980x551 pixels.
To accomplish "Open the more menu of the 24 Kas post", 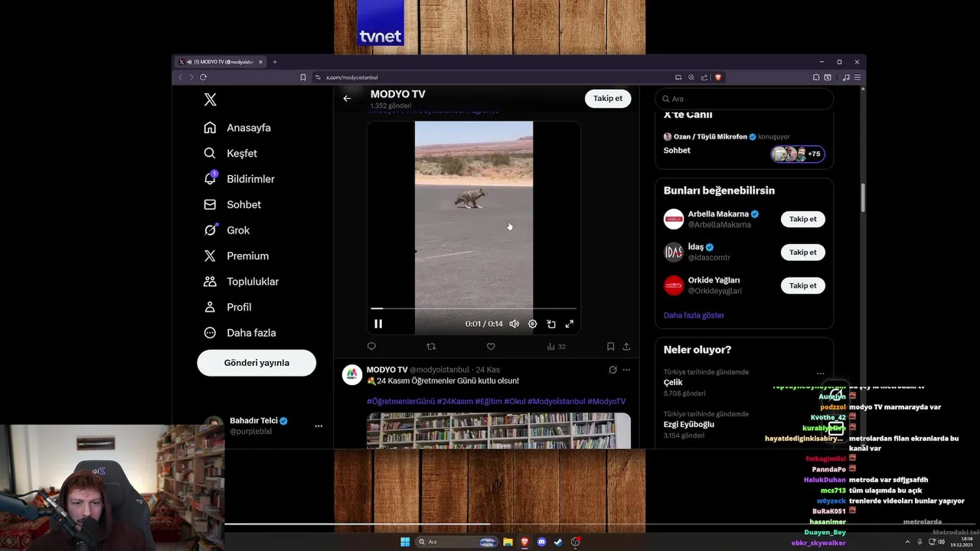I will point(626,370).
